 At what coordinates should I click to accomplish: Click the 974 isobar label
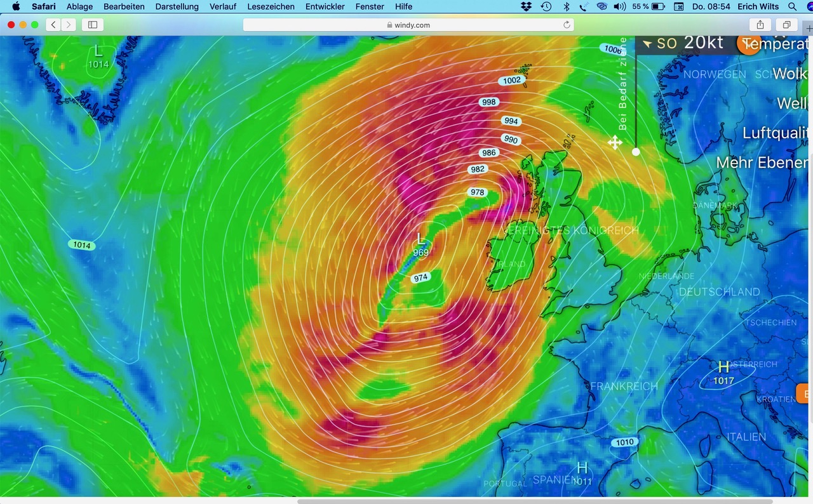(420, 278)
